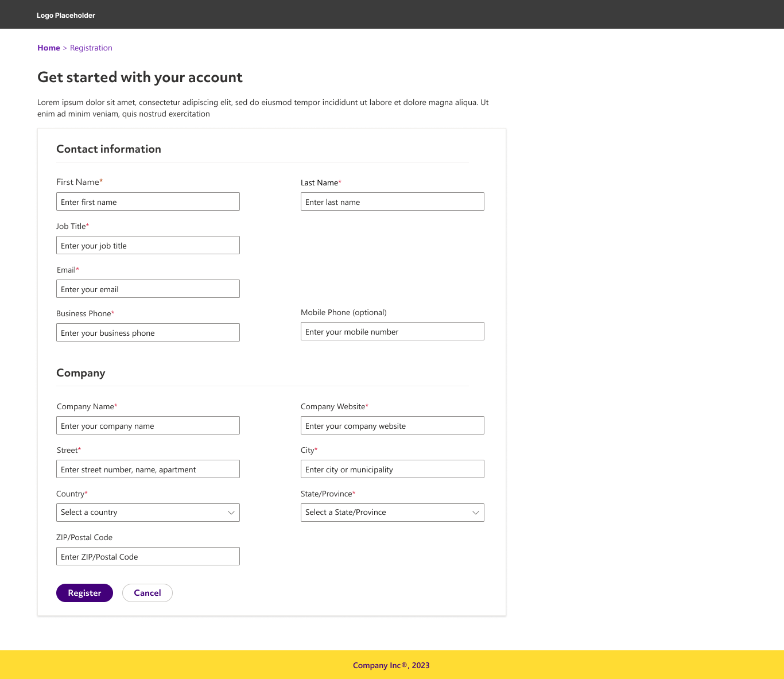Click the Last Name field label
This screenshot has height=679, width=784.
click(x=321, y=183)
